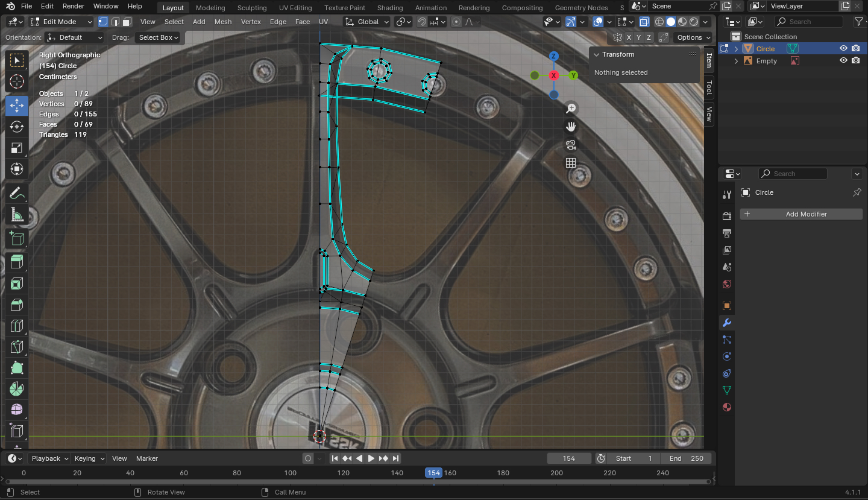
Task: Hide the Empty object in viewport
Action: 843,61
